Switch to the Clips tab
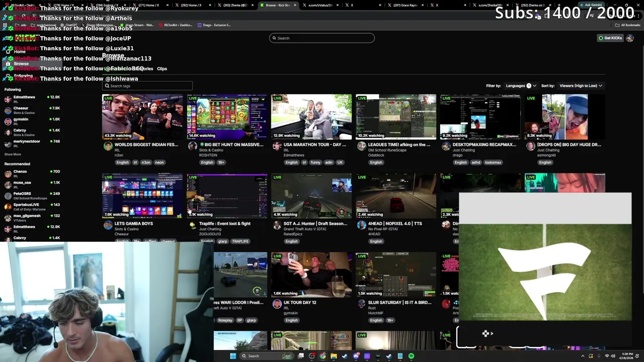The image size is (644, 362). pyautogui.click(x=162, y=68)
